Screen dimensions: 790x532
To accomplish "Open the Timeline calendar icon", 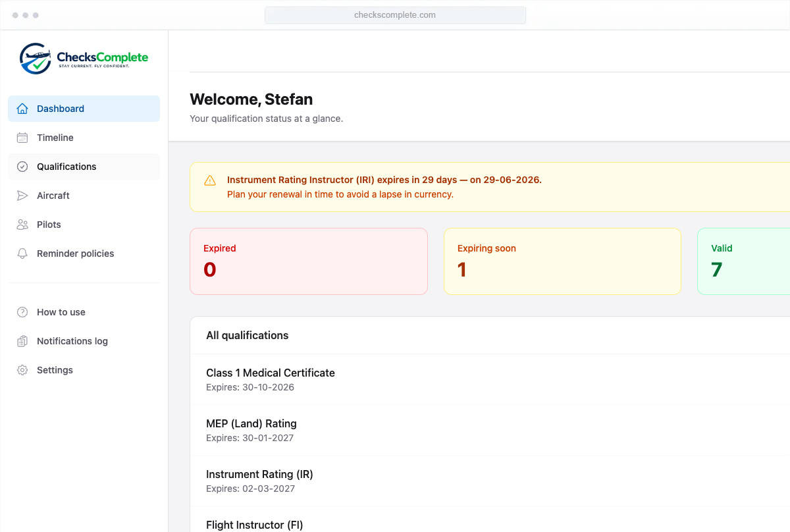I will pyautogui.click(x=22, y=138).
